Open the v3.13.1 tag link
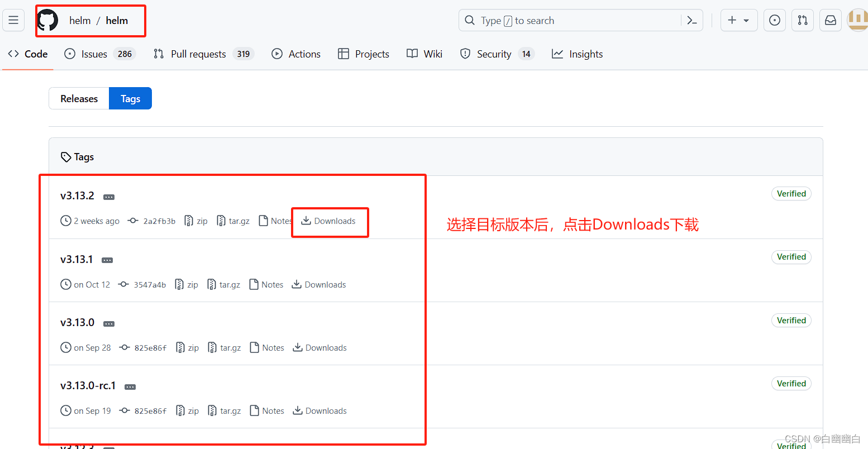The image size is (868, 449). click(77, 259)
